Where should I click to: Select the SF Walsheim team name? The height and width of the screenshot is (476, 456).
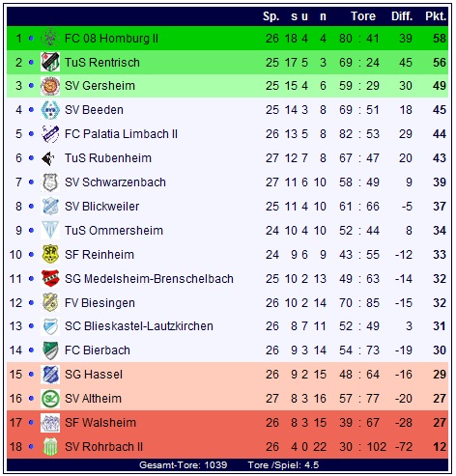click(100, 423)
